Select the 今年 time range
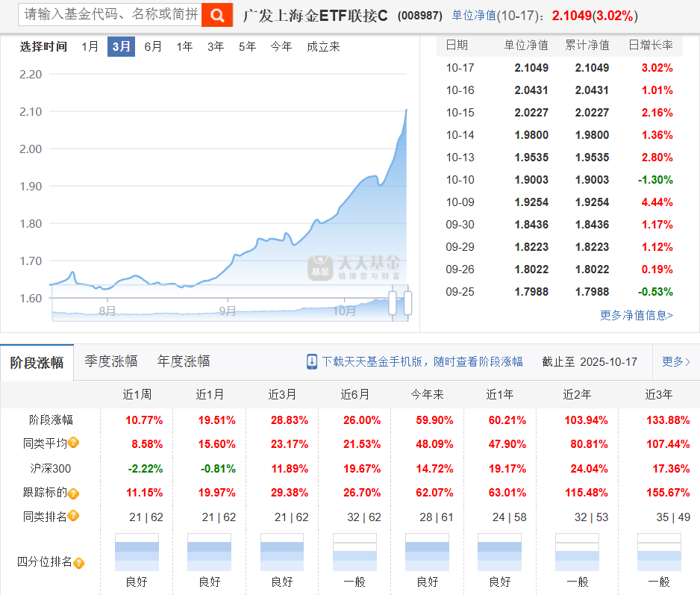This screenshot has width=700, height=595. pos(281,46)
